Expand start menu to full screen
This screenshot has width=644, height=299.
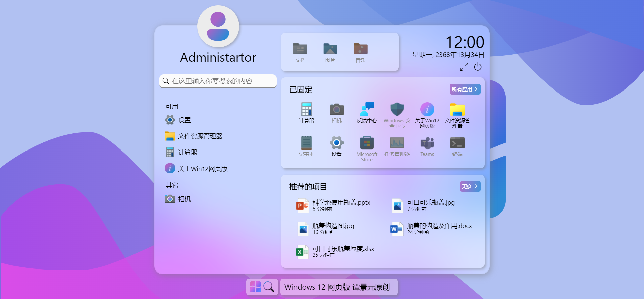click(464, 67)
